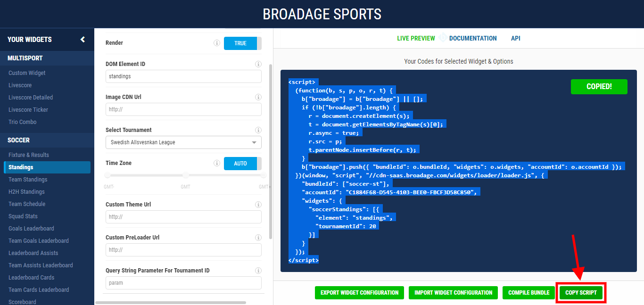The height and width of the screenshot is (305, 644).
Task: Open Squad Stats widget
Action: tap(23, 216)
